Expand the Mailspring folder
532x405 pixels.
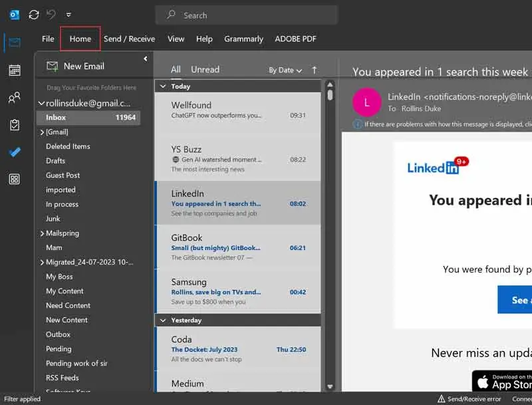pyautogui.click(x=42, y=233)
